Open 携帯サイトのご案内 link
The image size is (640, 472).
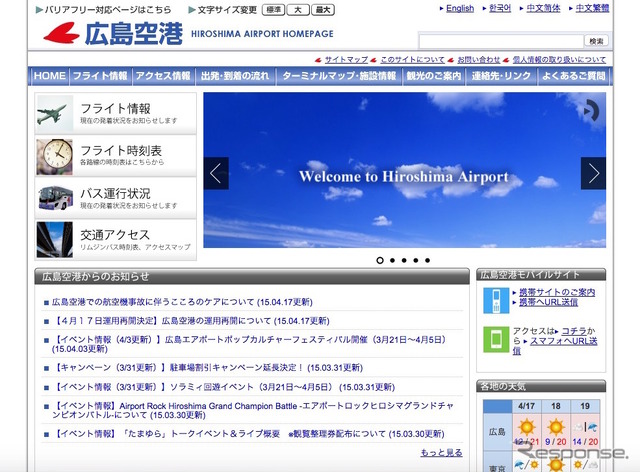click(557, 292)
